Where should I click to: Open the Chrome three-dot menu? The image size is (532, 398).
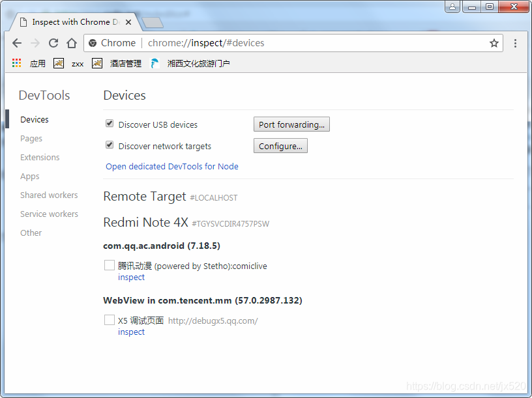[515, 43]
